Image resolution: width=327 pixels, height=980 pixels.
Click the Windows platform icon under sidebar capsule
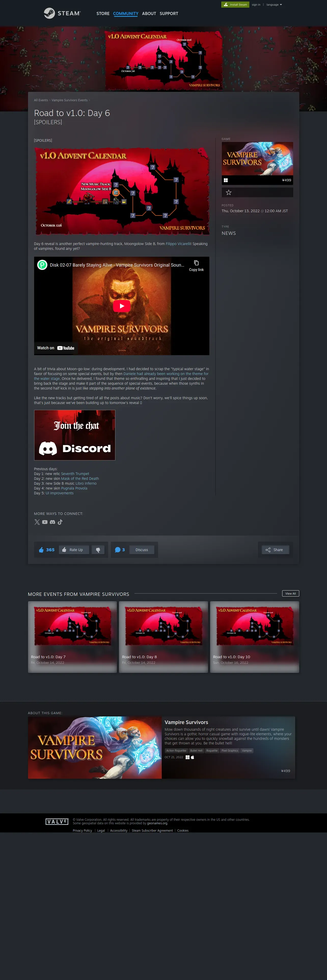coord(226,180)
